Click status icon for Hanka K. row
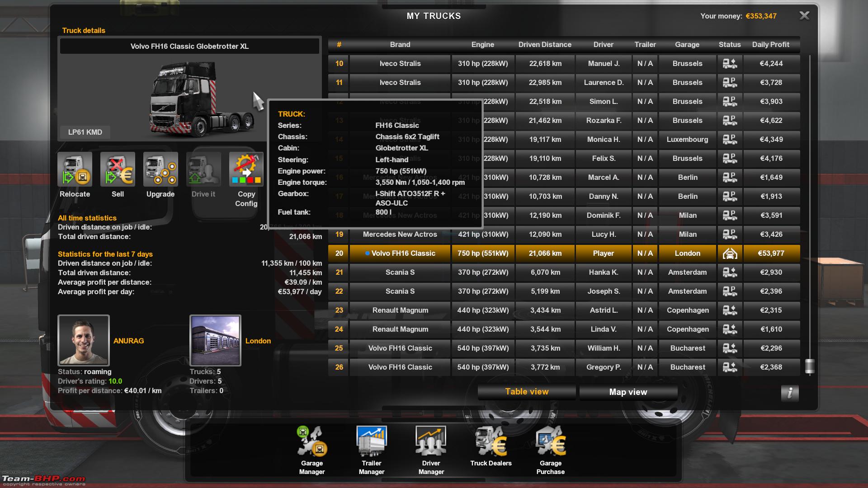 tap(730, 272)
